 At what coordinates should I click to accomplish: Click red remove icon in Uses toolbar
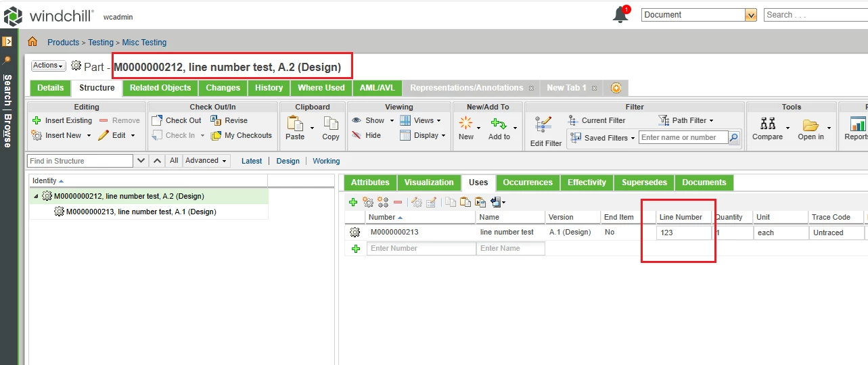point(398,202)
